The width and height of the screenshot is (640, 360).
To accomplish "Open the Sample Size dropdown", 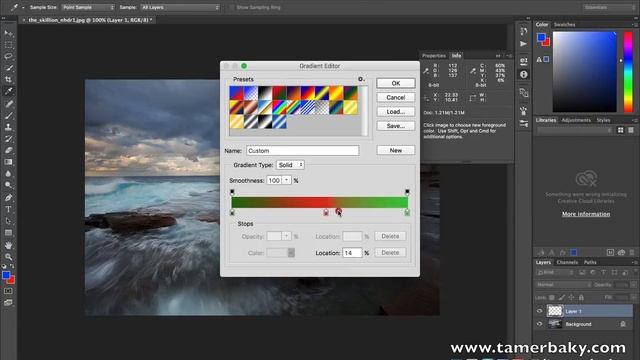I will point(88,7).
